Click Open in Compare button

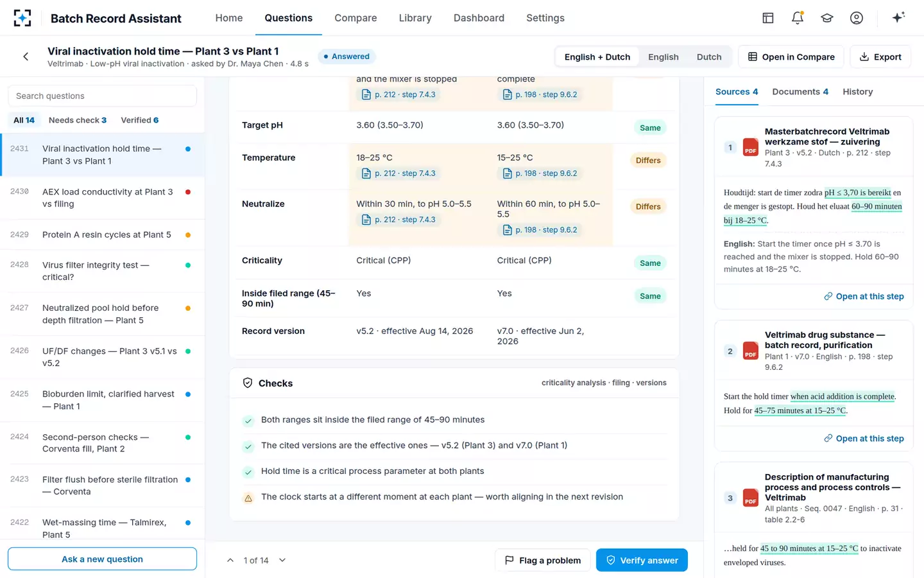pos(791,57)
